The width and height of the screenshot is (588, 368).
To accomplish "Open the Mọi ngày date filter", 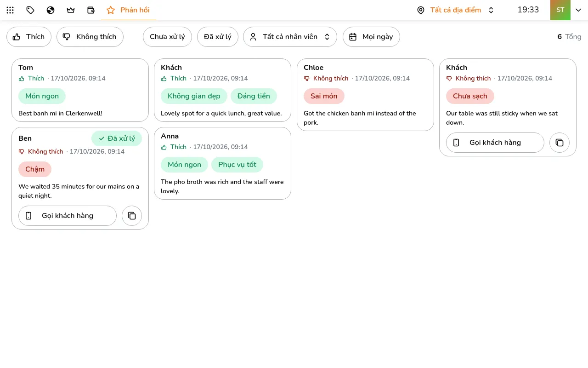I will 371,37.
